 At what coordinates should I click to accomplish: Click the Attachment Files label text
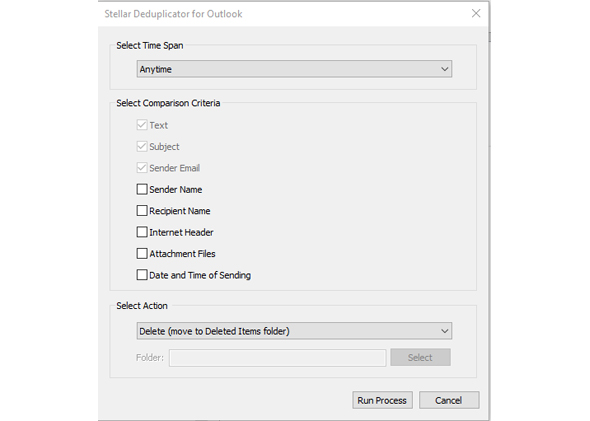182,254
